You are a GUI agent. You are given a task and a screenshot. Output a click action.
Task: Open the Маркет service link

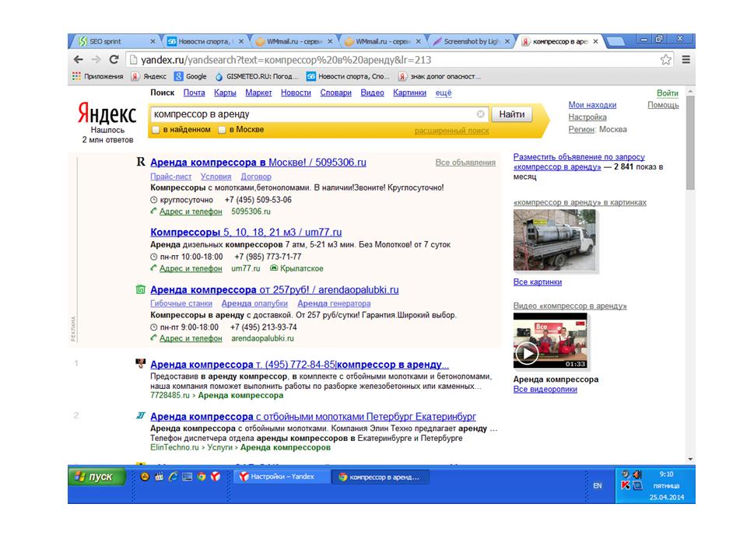[x=258, y=93]
